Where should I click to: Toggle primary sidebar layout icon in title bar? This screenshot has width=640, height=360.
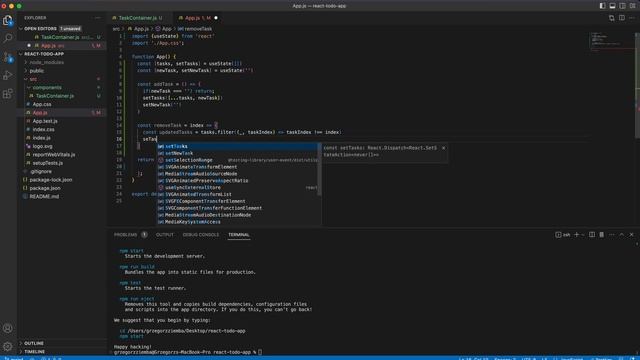(x=602, y=6)
